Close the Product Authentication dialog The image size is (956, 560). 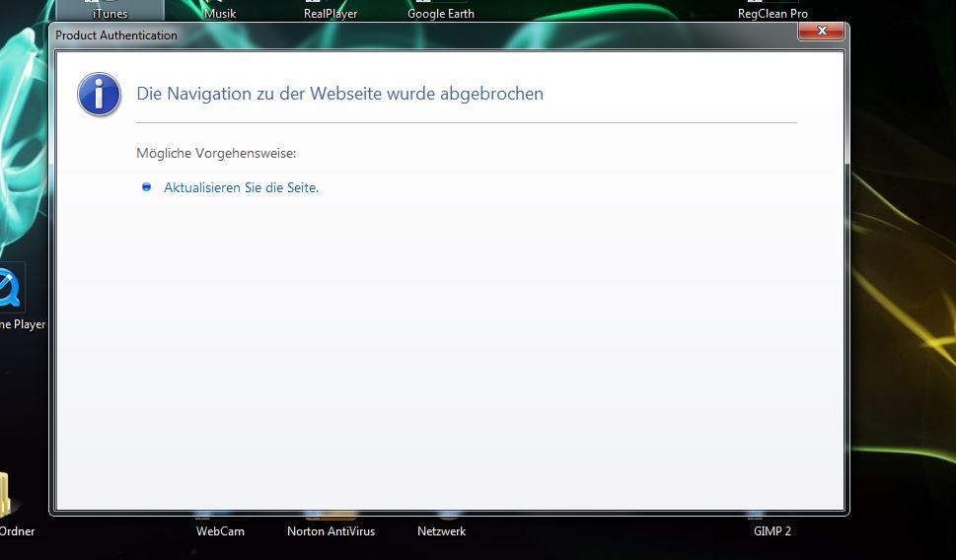point(821,32)
